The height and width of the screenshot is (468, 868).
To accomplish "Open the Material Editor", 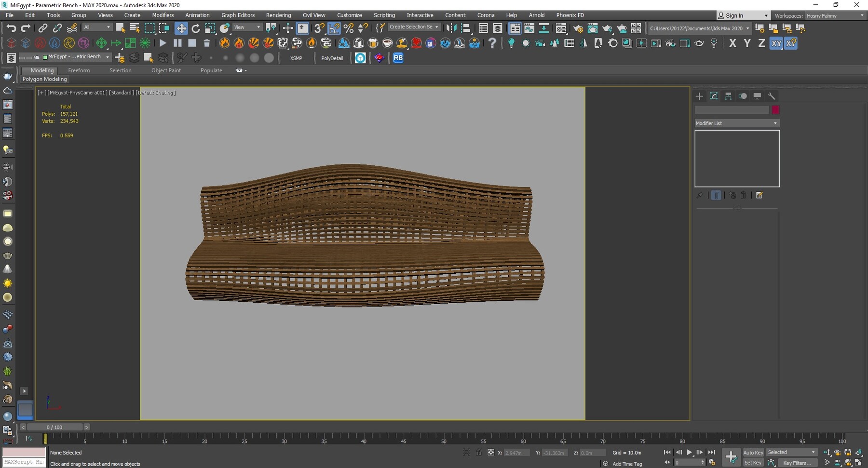I will pos(561,28).
